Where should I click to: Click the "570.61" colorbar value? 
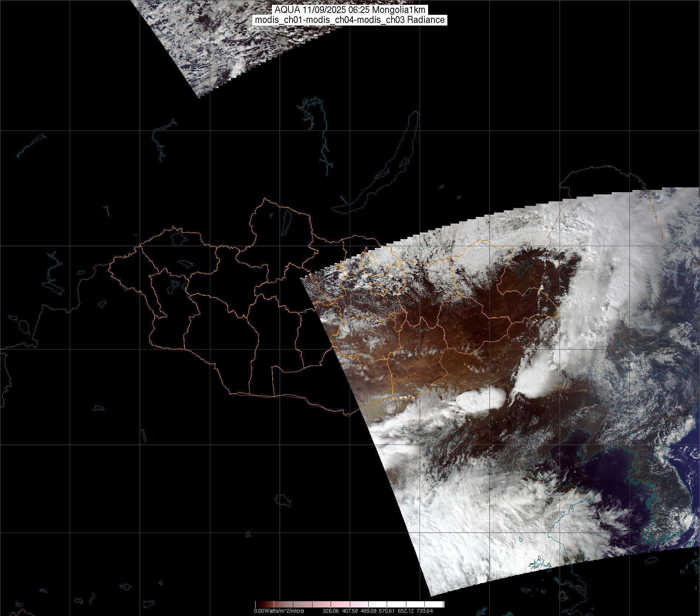[387, 611]
